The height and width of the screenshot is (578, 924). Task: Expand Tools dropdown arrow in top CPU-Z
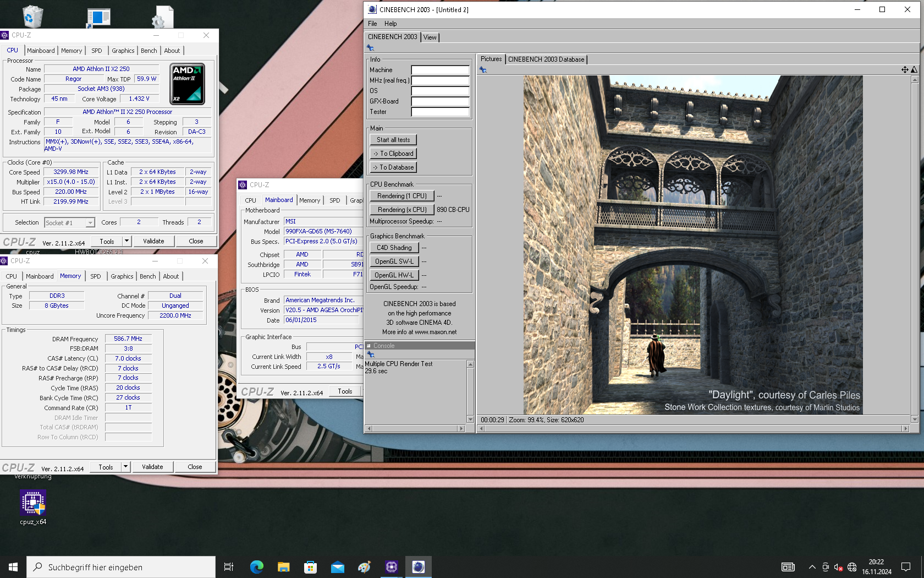(127, 241)
